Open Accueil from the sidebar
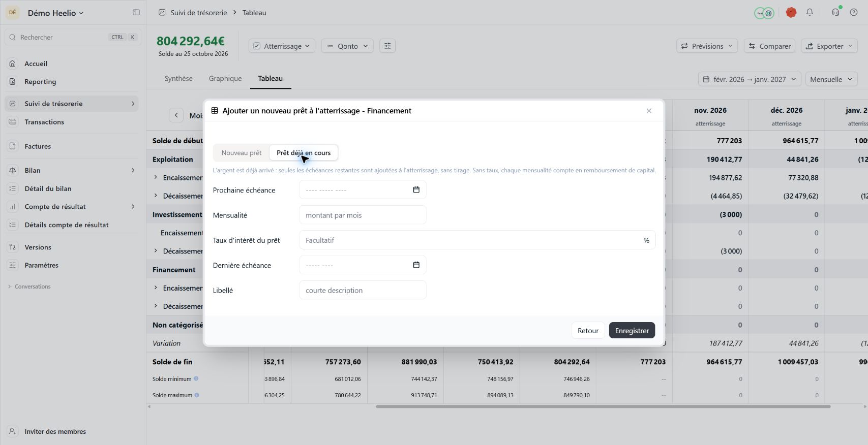 point(72,63)
